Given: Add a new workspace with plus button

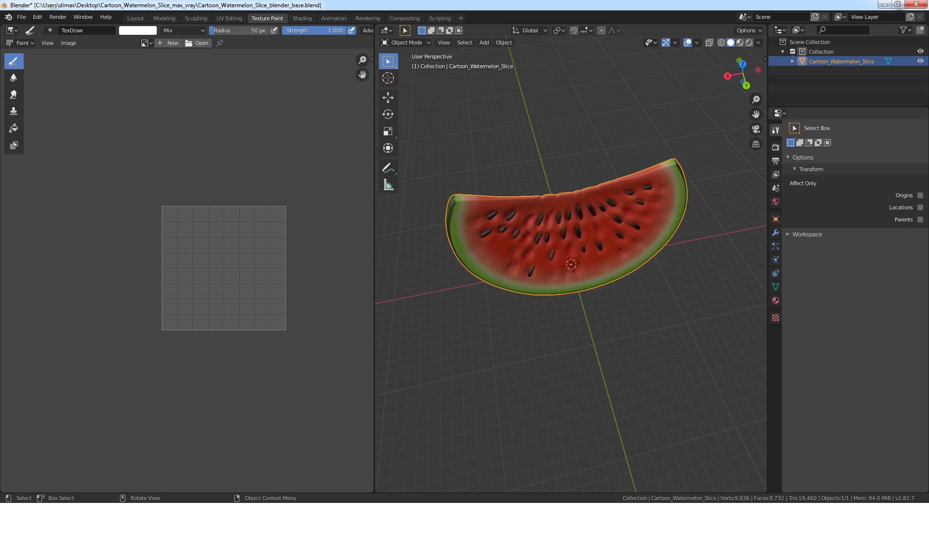Looking at the screenshot, I should click(x=461, y=18).
